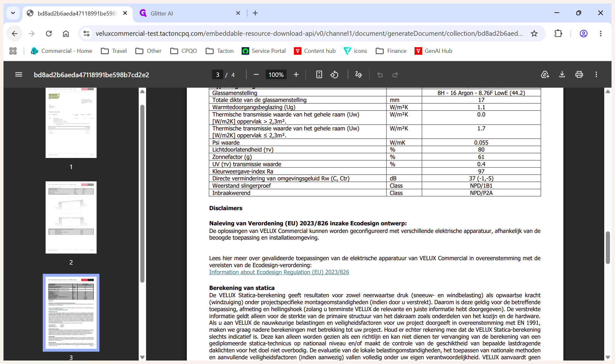Save PDF to Google Drive
Image resolution: width=615 pixels, height=364 pixels.
(545, 75)
